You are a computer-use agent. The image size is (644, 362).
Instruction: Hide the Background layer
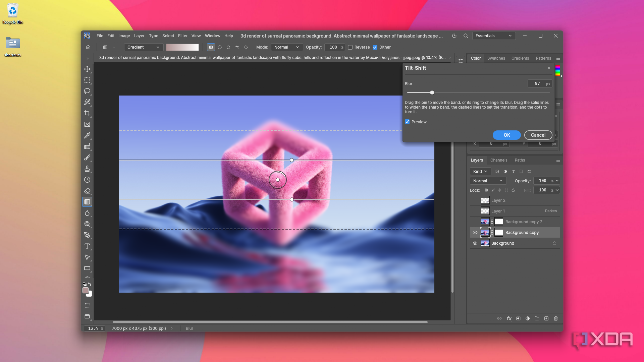click(475, 243)
